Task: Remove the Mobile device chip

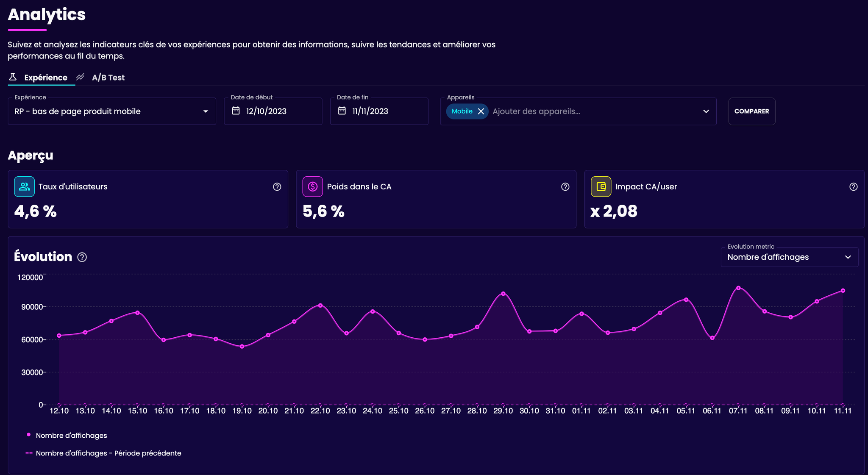Action: (x=481, y=111)
